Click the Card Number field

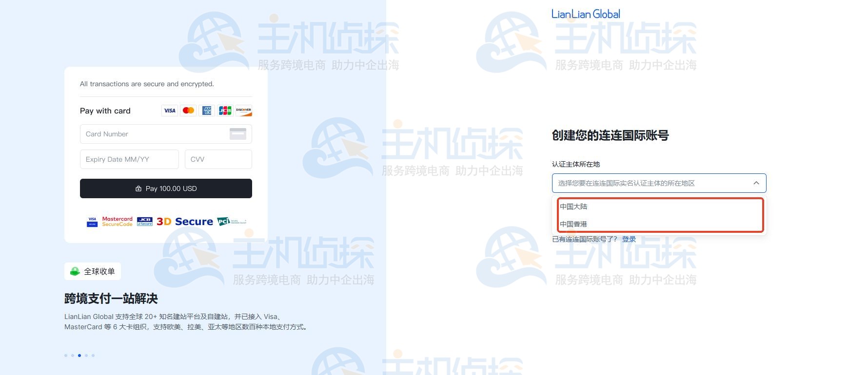click(166, 134)
